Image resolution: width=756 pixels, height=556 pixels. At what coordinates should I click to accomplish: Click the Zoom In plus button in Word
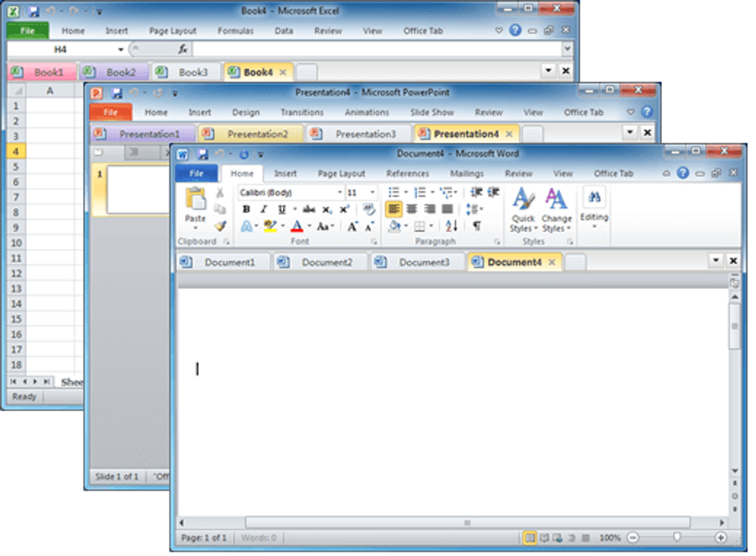(721, 538)
